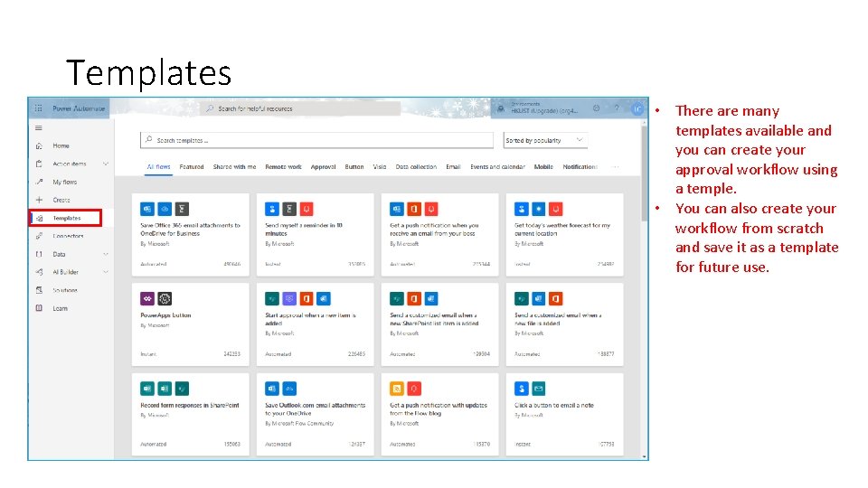Switch to the Button tab
868x488 pixels.
coord(354,166)
